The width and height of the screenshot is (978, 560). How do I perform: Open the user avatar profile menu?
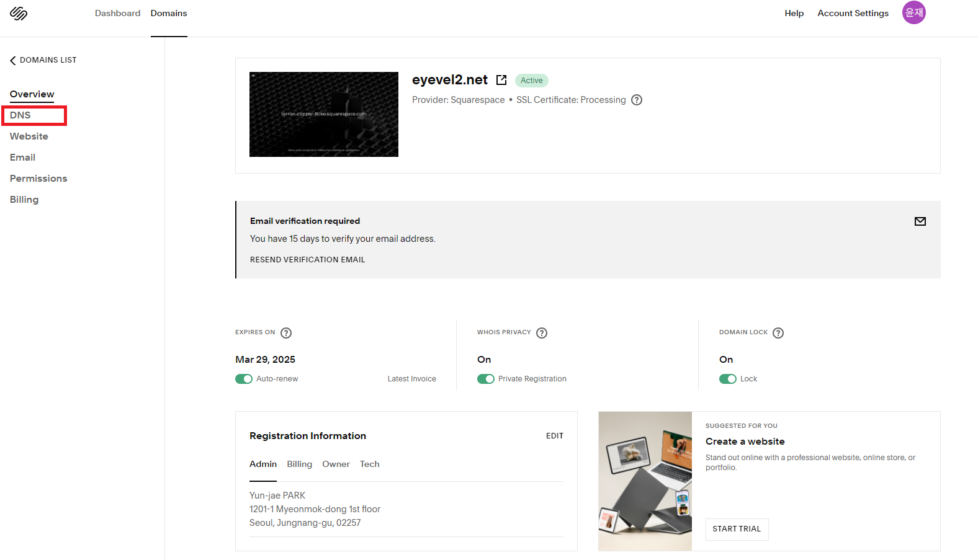click(913, 12)
